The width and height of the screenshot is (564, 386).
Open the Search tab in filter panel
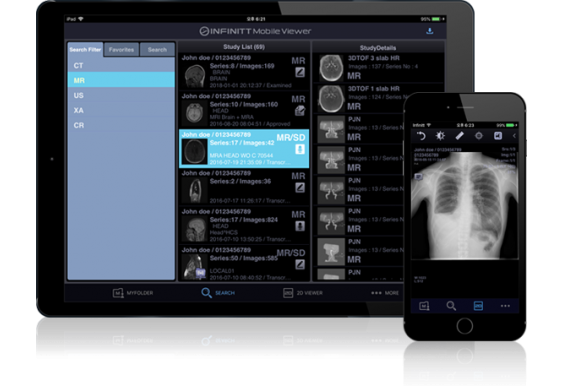tap(157, 50)
